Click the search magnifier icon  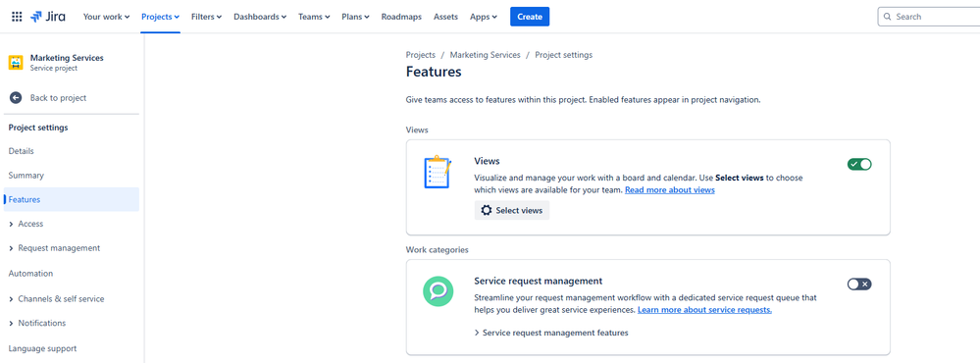888,17
